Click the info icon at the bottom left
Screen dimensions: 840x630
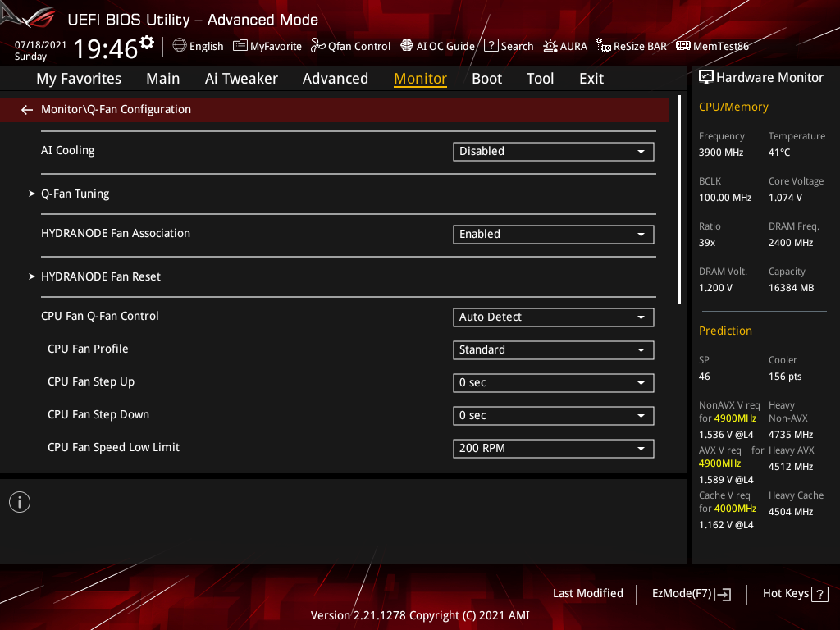[19, 501]
